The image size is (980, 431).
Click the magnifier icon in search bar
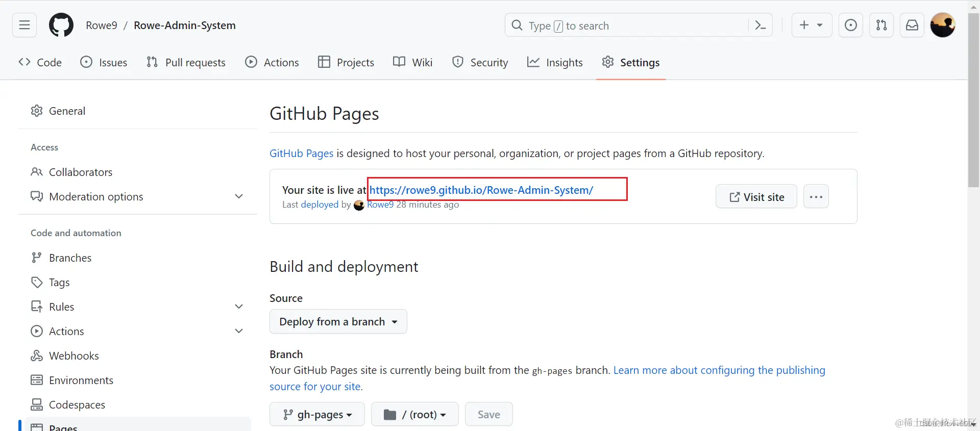pyautogui.click(x=517, y=25)
